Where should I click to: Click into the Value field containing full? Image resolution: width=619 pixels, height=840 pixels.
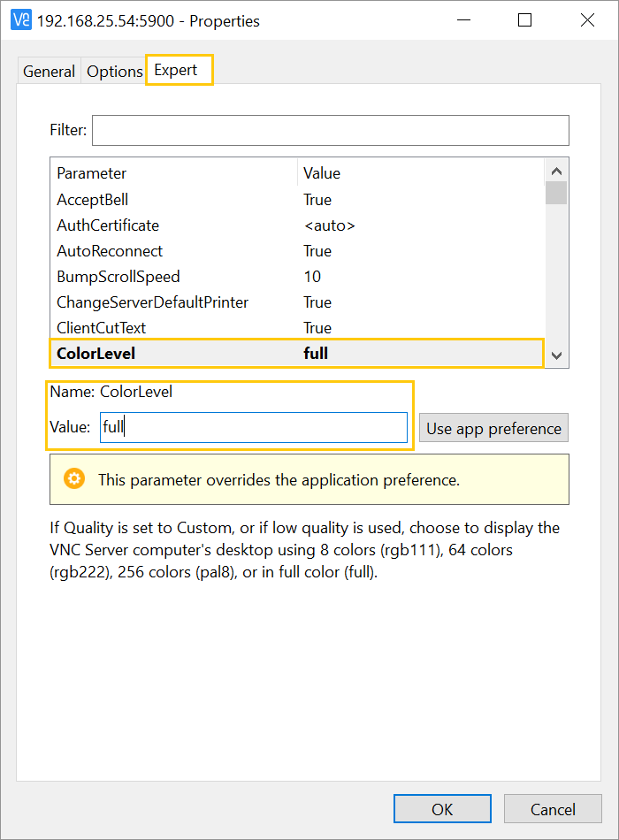[x=254, y=427]
